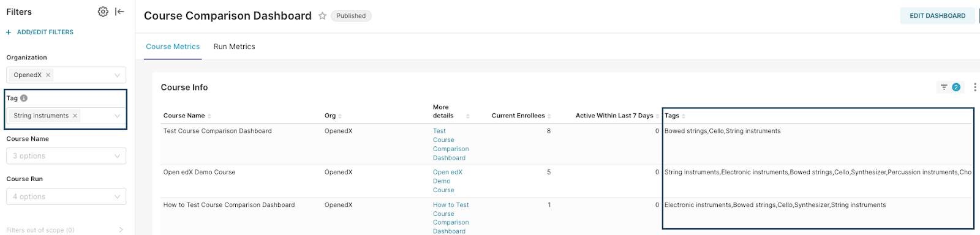Remove the OpenedX organization chip
Image resolution: width=980 pixels, height=235 pixels.
point(48,75)
